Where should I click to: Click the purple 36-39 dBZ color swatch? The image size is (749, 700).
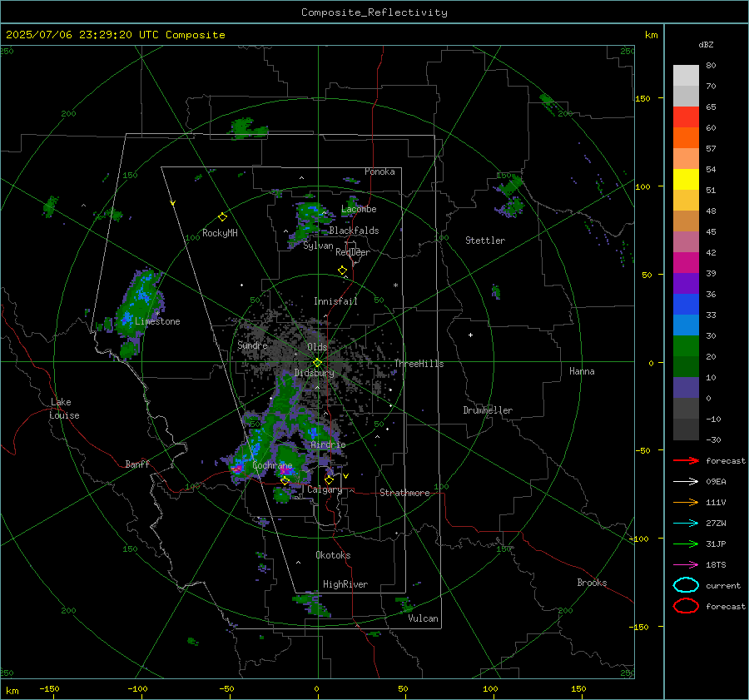tap(686, 283)
